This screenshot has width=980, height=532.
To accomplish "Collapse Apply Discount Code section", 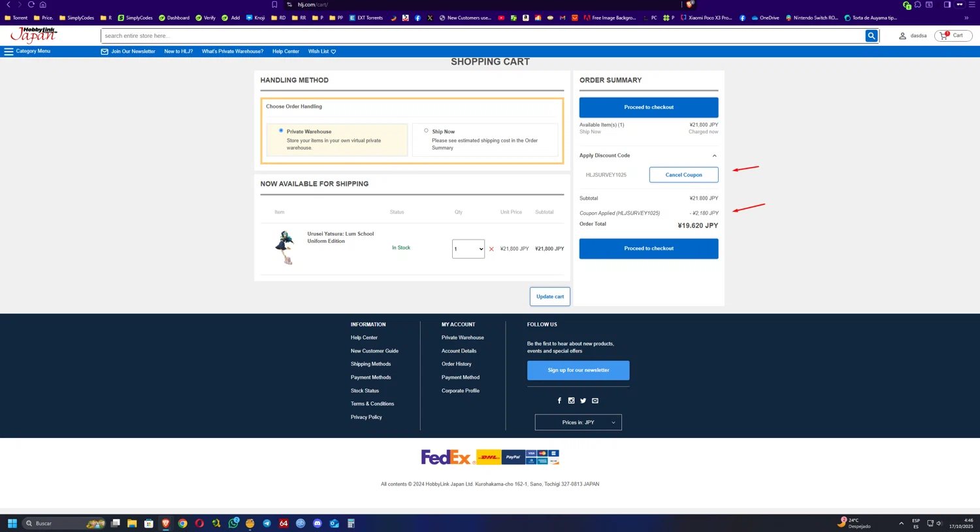I will click(x=714, y=155).
